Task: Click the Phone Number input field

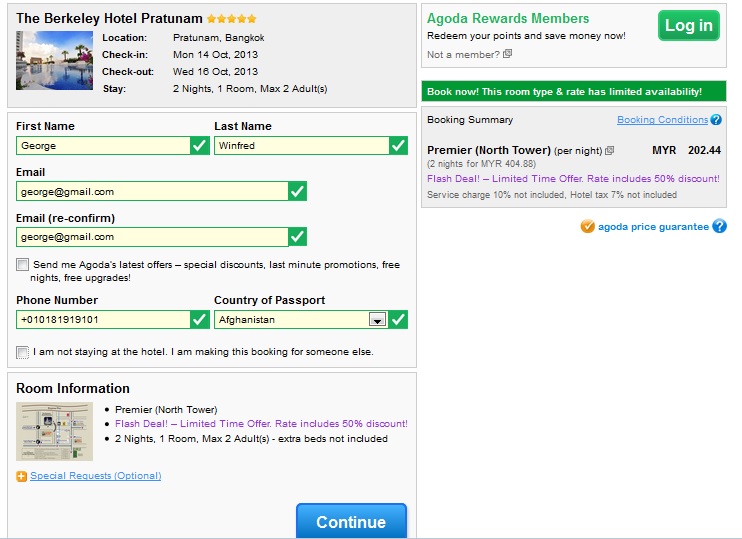Action: coord(104,319)
